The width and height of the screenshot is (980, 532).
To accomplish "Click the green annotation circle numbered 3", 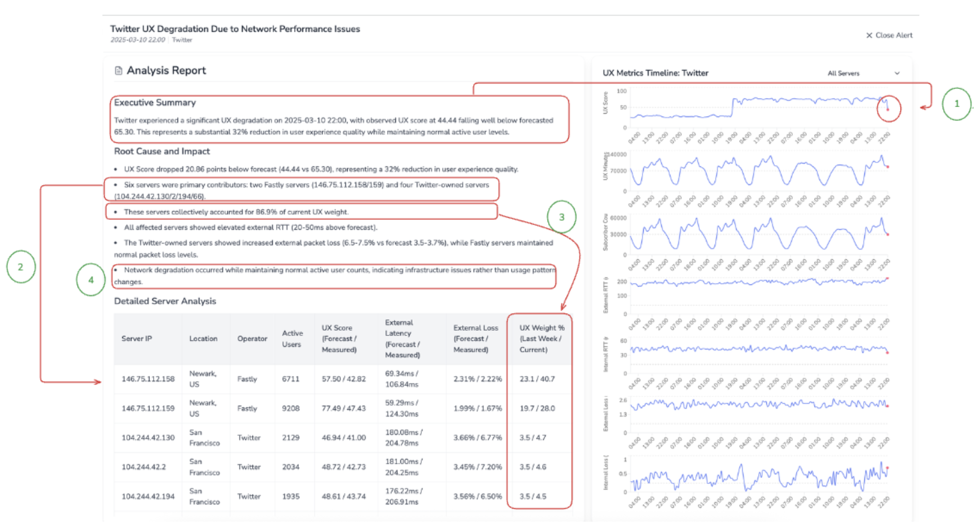I will tap(562, 217).
